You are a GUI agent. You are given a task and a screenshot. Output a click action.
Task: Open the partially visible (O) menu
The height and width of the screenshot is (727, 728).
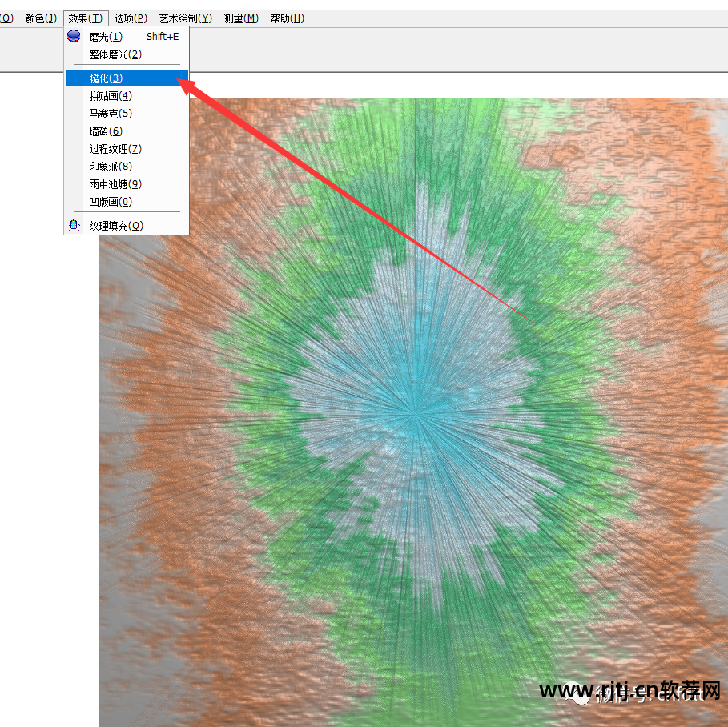[x=6, y=18]
